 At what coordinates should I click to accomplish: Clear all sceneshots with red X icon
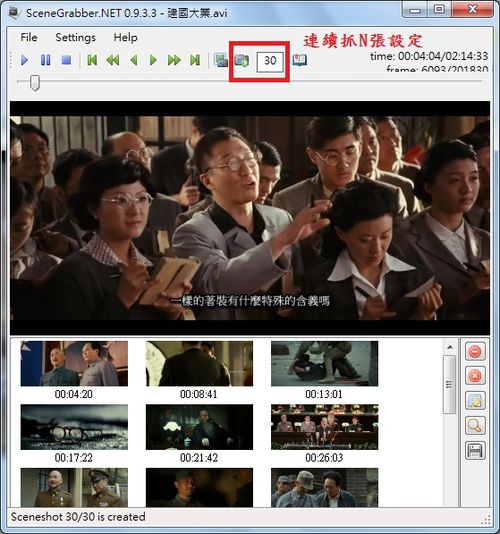tap(475, 376)
